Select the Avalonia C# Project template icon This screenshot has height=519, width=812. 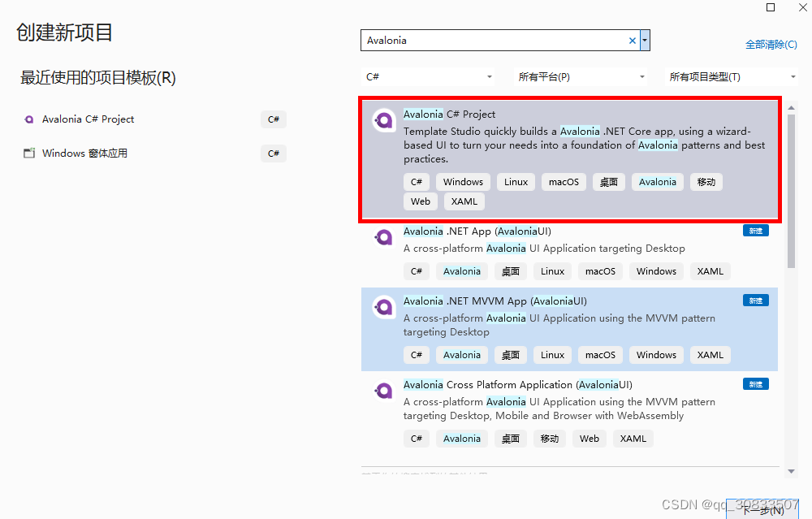[383, 120]
